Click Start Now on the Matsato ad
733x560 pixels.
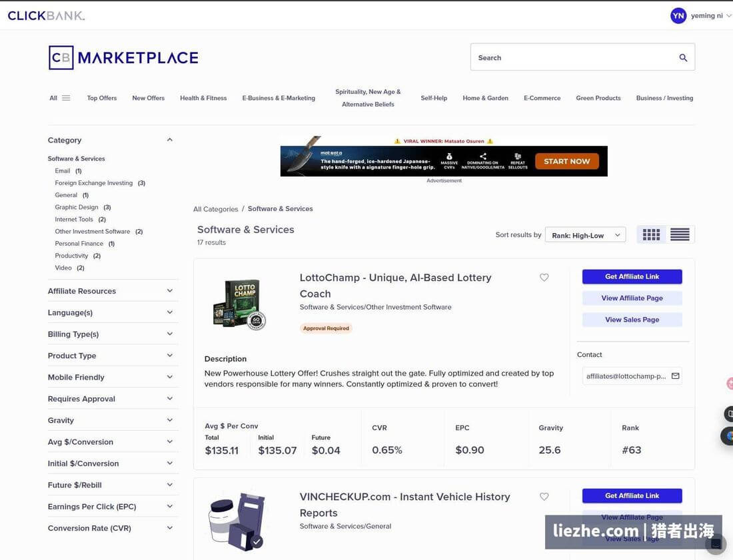[566, 161]
